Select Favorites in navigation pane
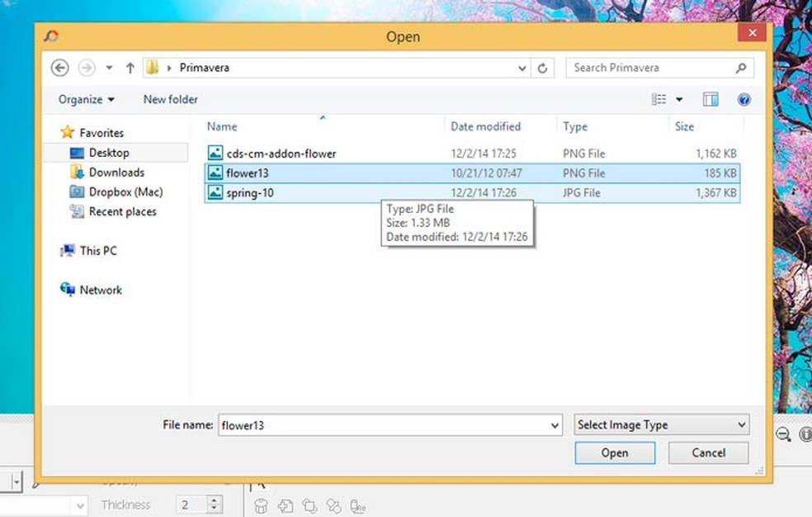 [x=92, y=133]
